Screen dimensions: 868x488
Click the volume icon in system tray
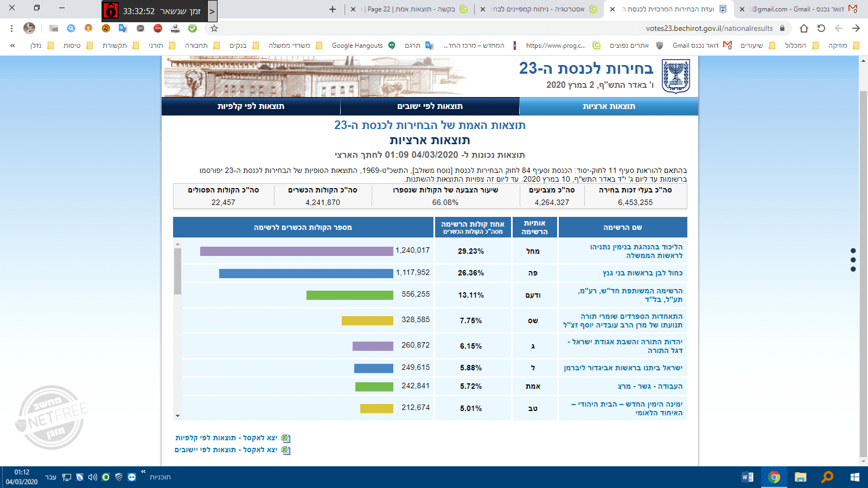click(x=93, y=477)
